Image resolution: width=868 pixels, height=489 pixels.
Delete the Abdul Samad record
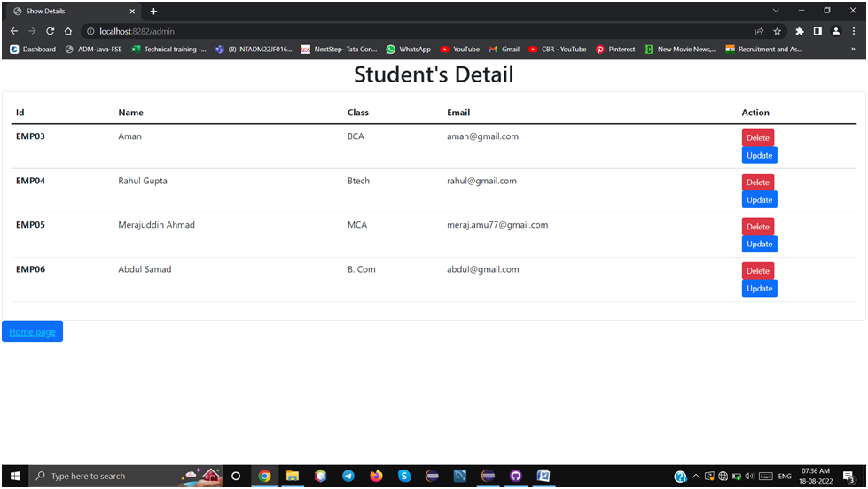(x=758, y=270)
